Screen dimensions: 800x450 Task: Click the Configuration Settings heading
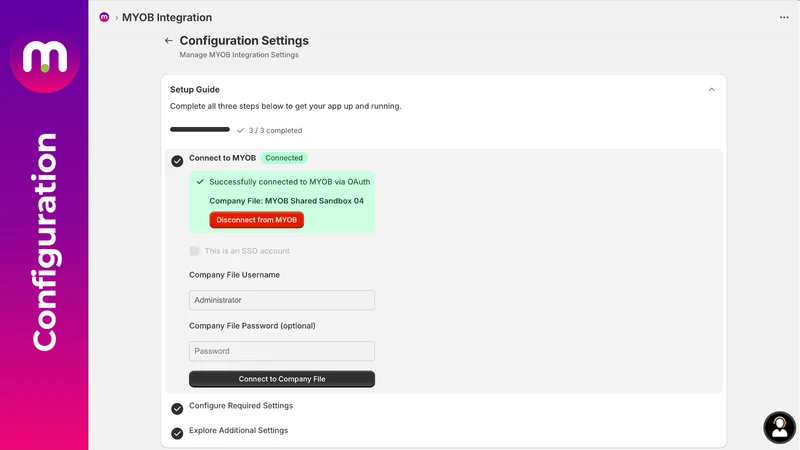click(x=244, y=41)
